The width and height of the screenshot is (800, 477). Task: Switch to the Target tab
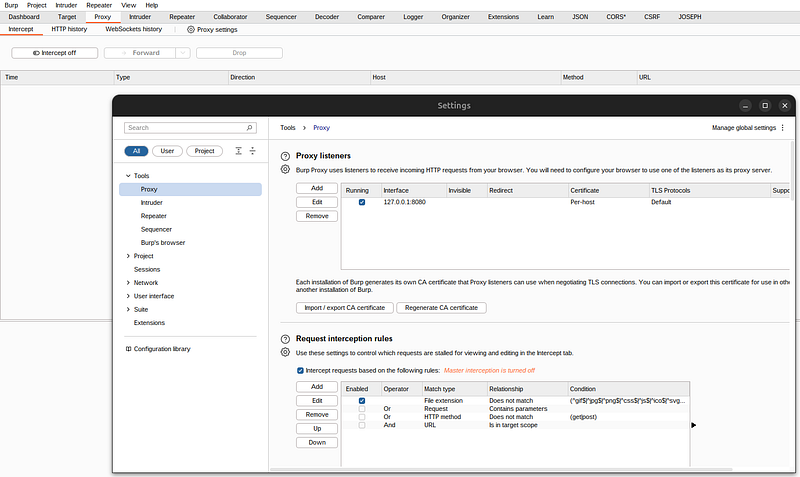(x=67, y=17)
